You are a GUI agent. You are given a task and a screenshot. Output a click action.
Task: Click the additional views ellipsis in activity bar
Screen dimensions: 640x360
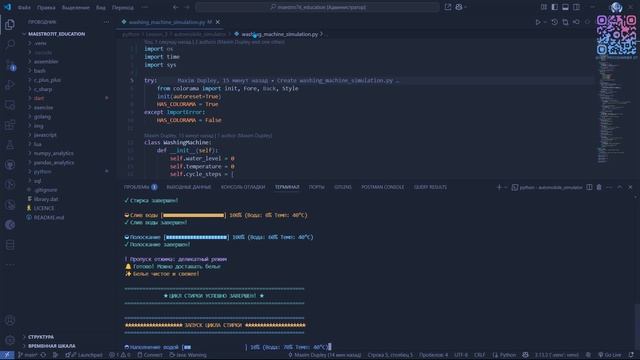10,264
